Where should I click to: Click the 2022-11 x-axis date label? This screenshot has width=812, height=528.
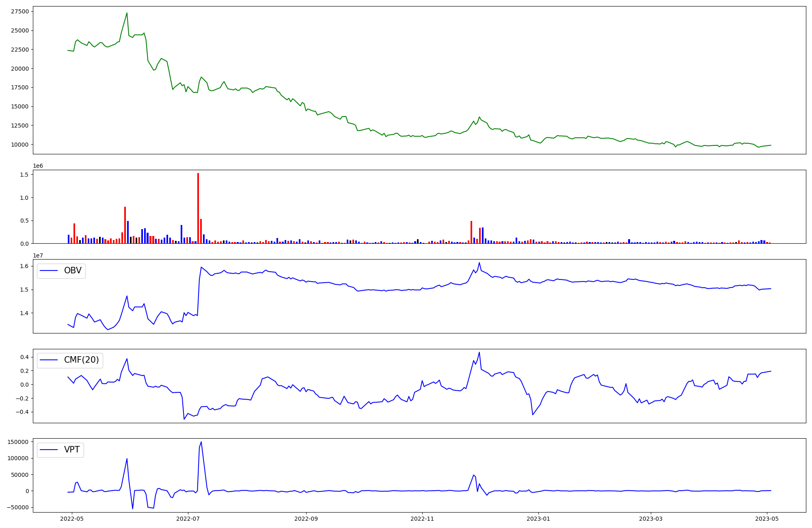pyautogui.click(x=422, y=519)
